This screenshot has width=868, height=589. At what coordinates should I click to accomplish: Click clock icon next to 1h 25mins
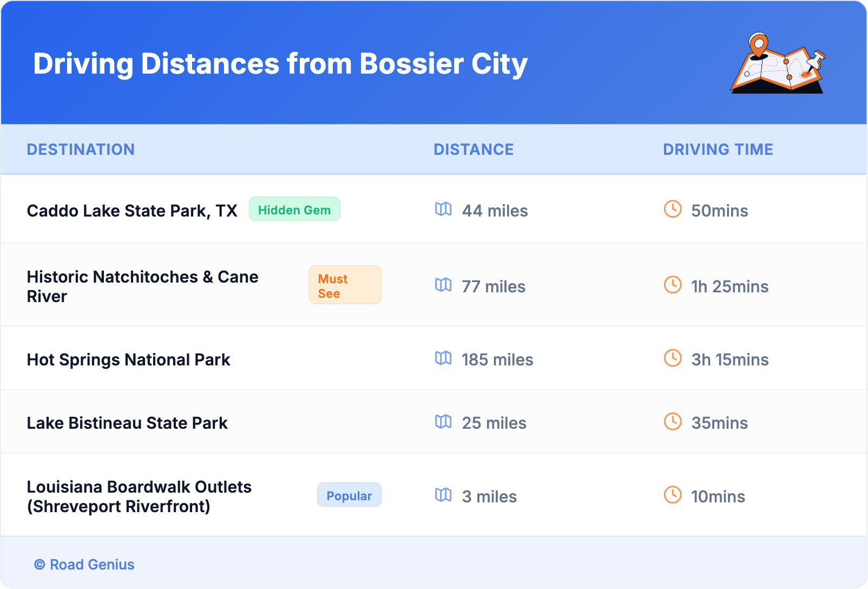673,285
